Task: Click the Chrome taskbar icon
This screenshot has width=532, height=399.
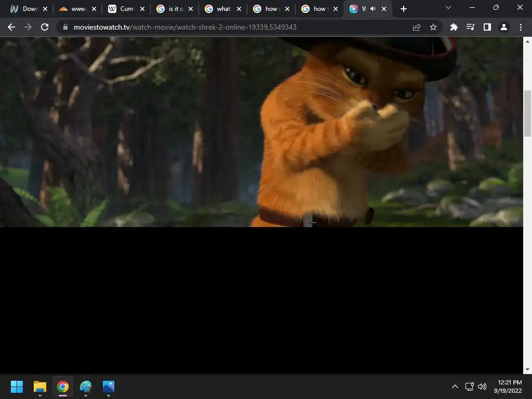Action: [63, 387]
